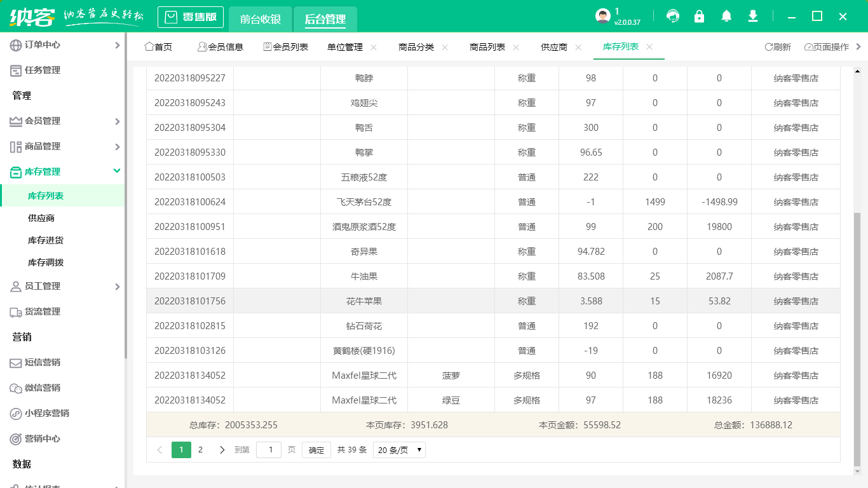Click the 确定 confirm button
868x488 pixels.
tap(316, 449)
